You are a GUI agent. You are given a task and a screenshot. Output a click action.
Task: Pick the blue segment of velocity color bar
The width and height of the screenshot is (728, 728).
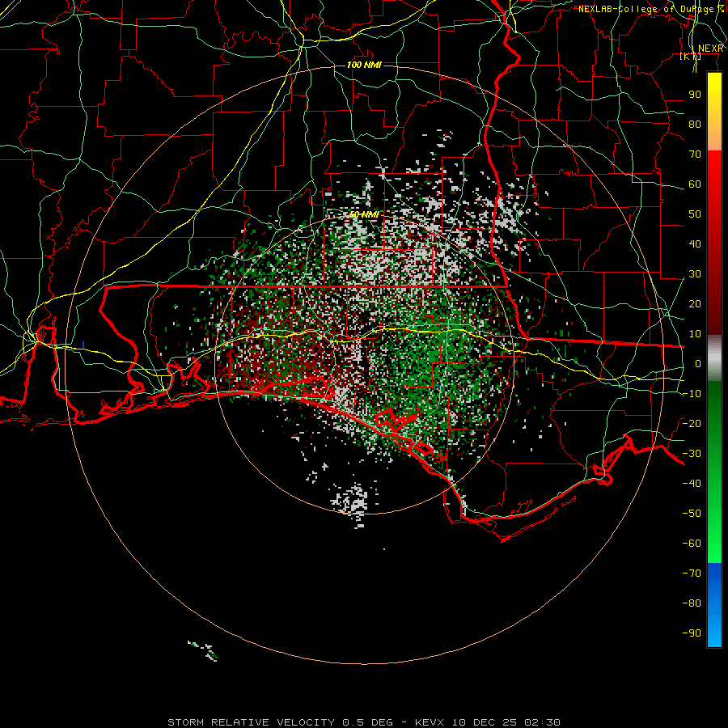coord(714,605)
